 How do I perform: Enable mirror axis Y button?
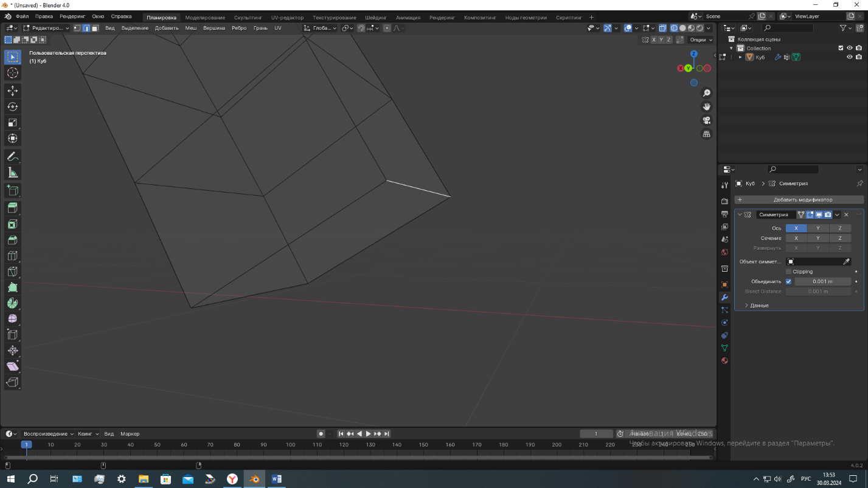pyautogui.click(x=818, y=228)
